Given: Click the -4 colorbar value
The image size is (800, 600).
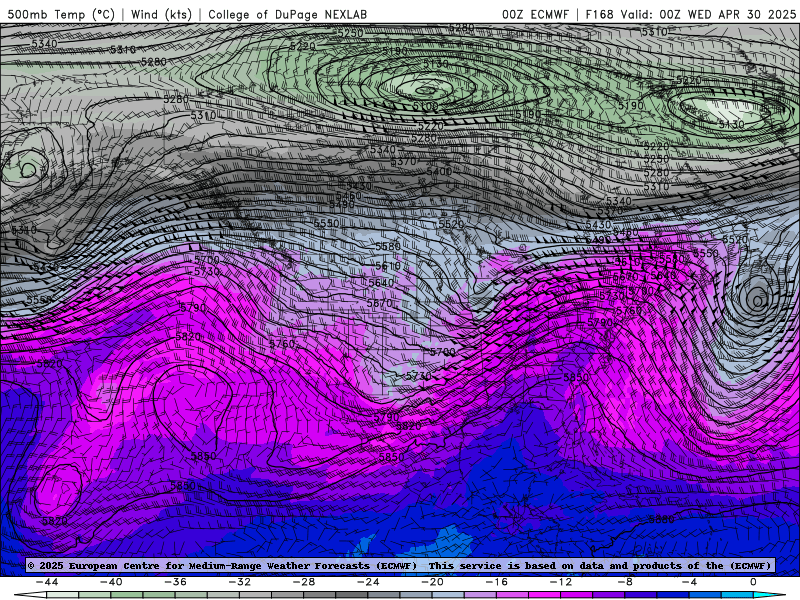Looking at the screenshot, I should click(x=689, y=582).
